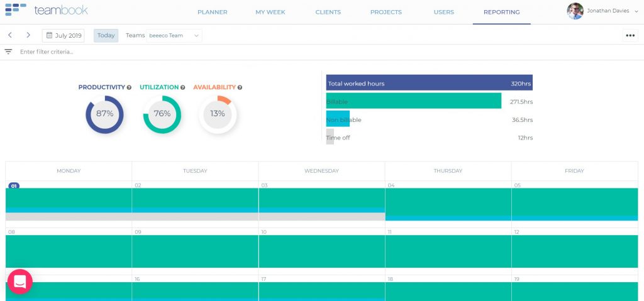Click the Availability help question icon
644x301 pixels.
tap(240, 87)
